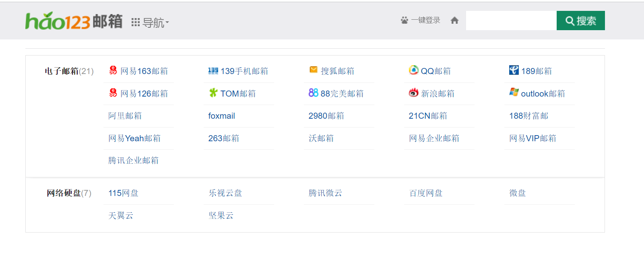Click the Outlook mail flag icon
Image resolution: width=644 pixels, height=274 pixels.
click(514, 92)
